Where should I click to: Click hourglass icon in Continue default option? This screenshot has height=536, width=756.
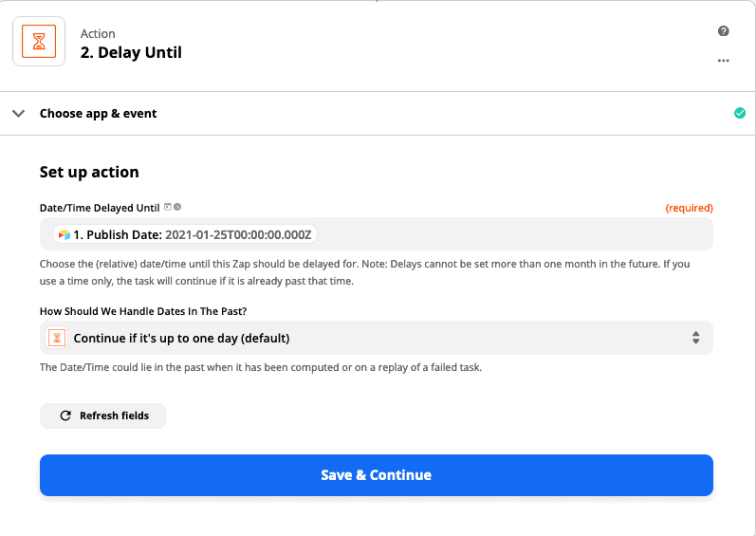(x=57, y=338)
